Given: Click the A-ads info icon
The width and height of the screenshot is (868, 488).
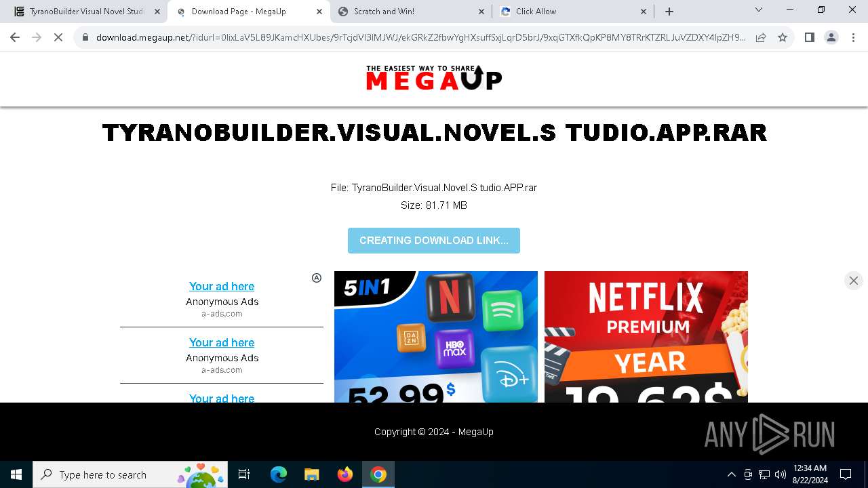Looking at the screenshot, I should [x=317, y=278].
